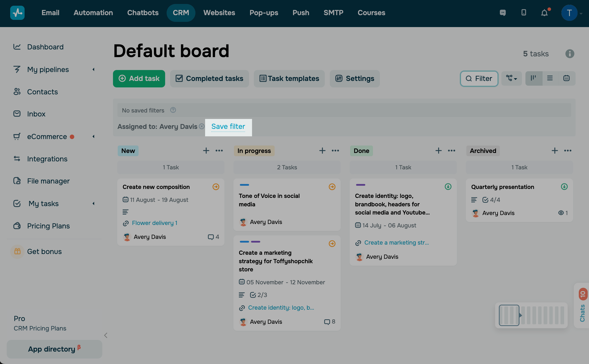Open the pipeline grouping dropdown
The width and height of the screenshot is (589, 364).
512,78
